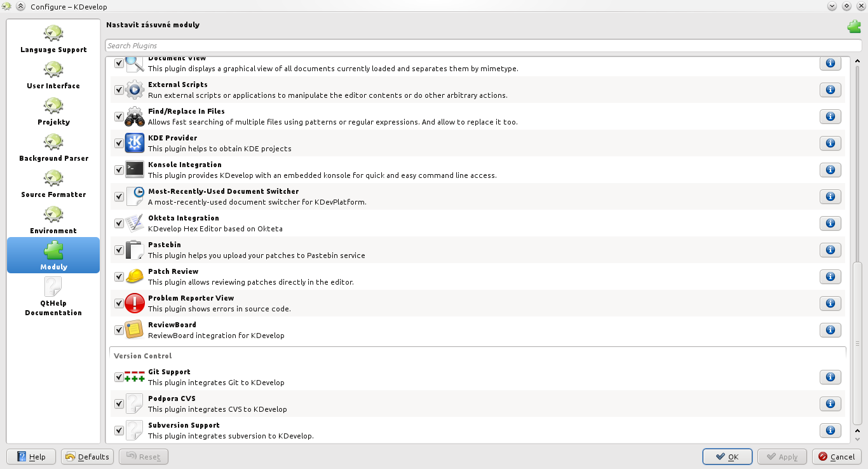The height and width of the screenshot is (469, 868).
Task: Click the Patch Review hard hat icon
Action: [x=135, y=276]
